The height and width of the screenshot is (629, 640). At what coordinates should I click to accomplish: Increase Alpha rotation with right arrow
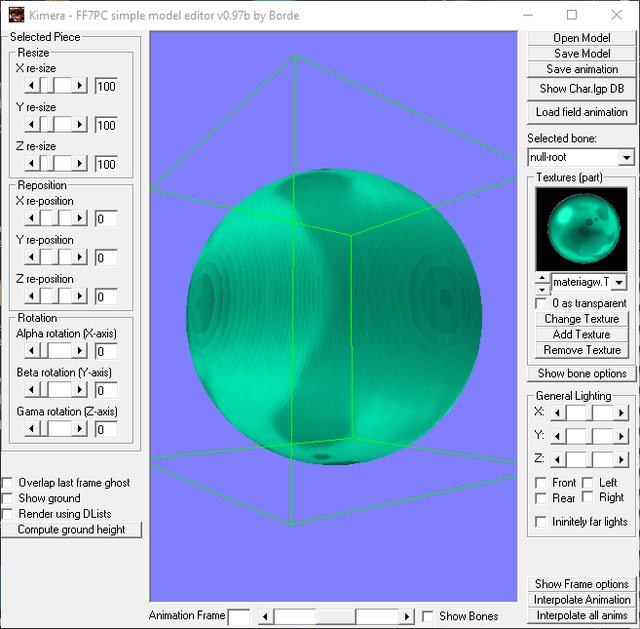80,351
